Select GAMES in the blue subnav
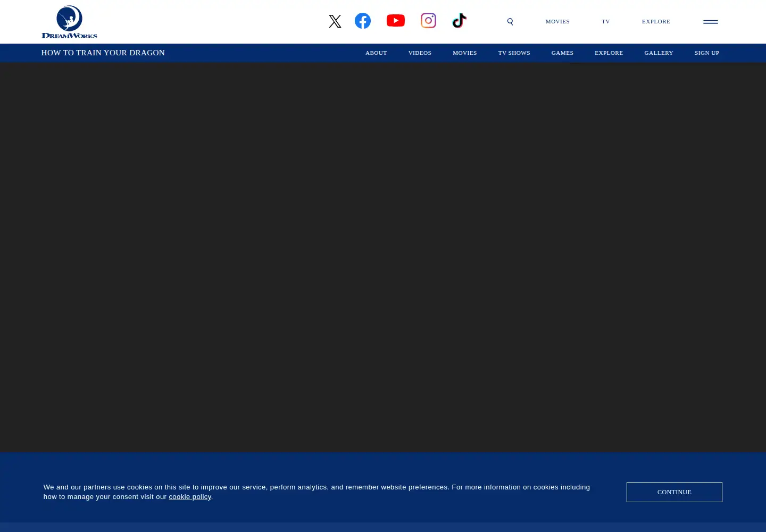This screenshot has height=532, width=766. coord(562,53)
